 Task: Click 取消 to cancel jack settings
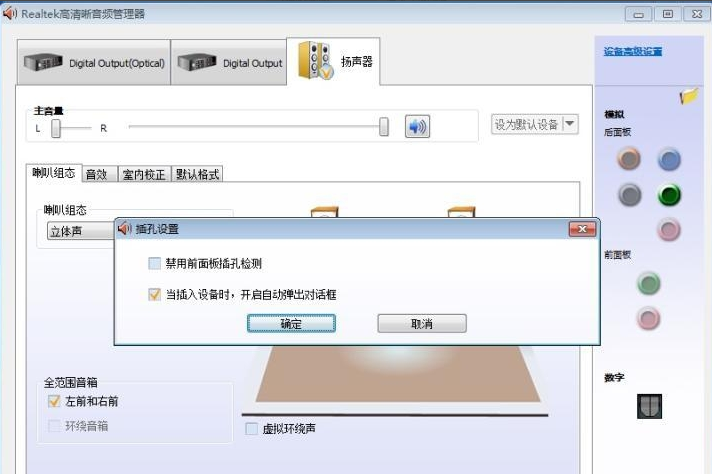click(x=422, y=323)
